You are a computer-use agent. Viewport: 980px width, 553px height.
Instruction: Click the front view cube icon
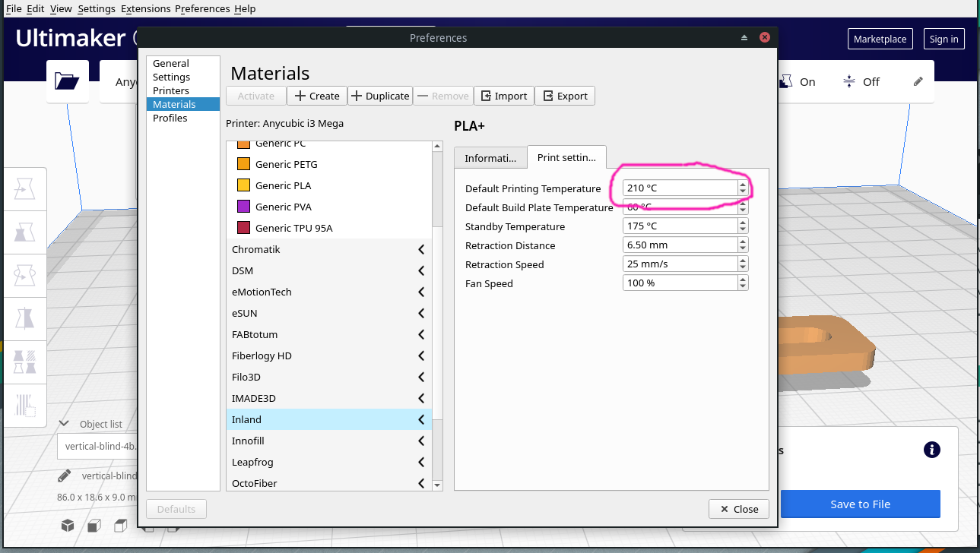(x=94, y=526)
